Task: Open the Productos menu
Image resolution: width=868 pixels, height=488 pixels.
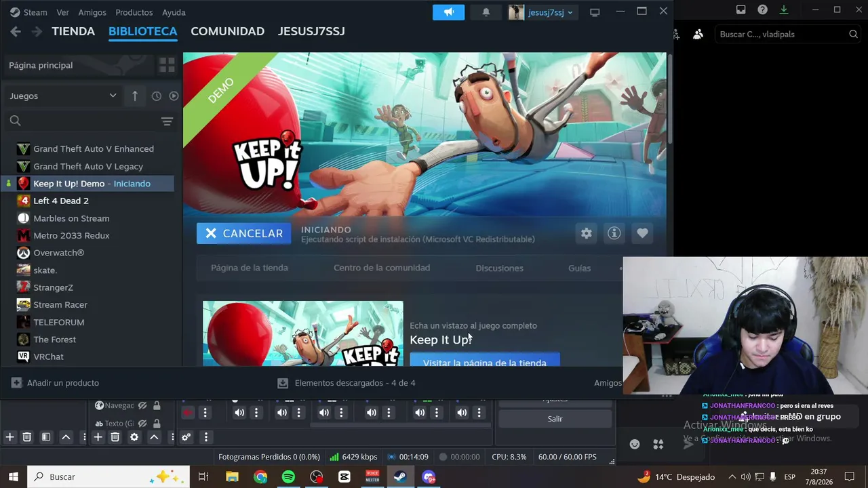Action: (x=134, y=12)
